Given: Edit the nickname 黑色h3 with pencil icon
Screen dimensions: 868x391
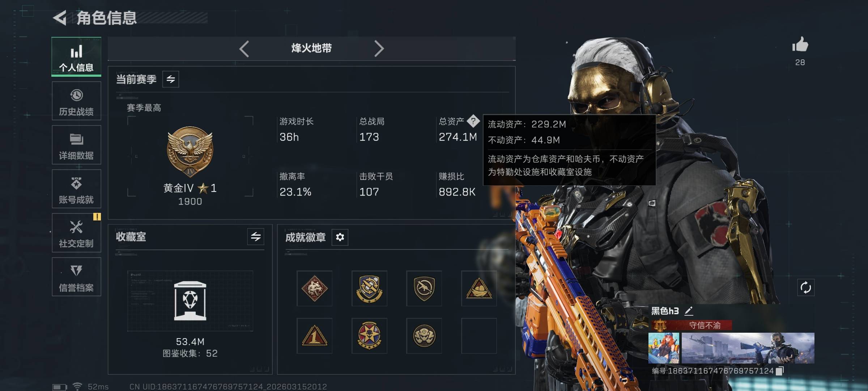Looking at the screenshot, I should 689,311.
